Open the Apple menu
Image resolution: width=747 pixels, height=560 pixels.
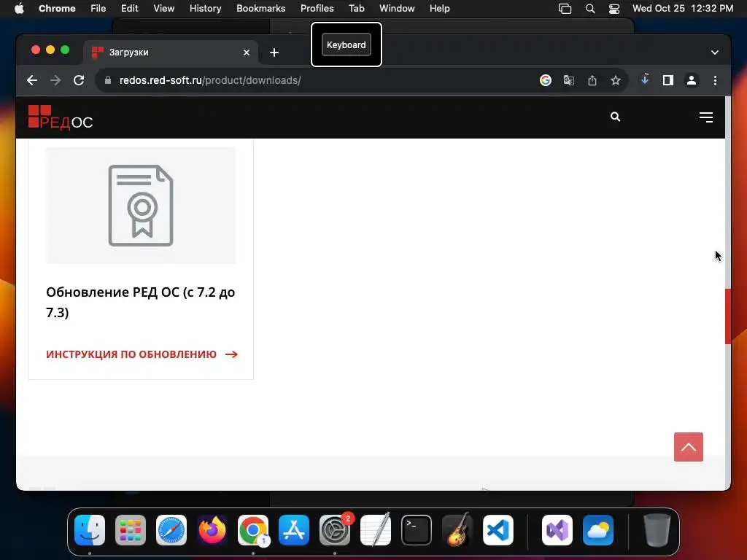pos(19,9)
